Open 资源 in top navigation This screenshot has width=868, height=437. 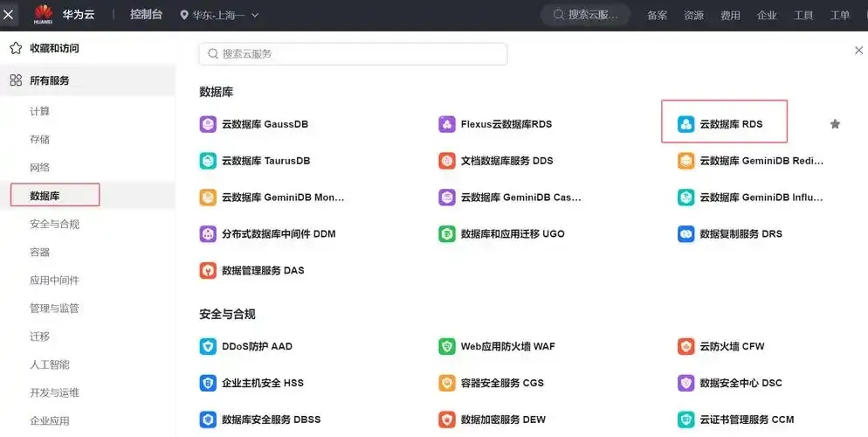693,15
